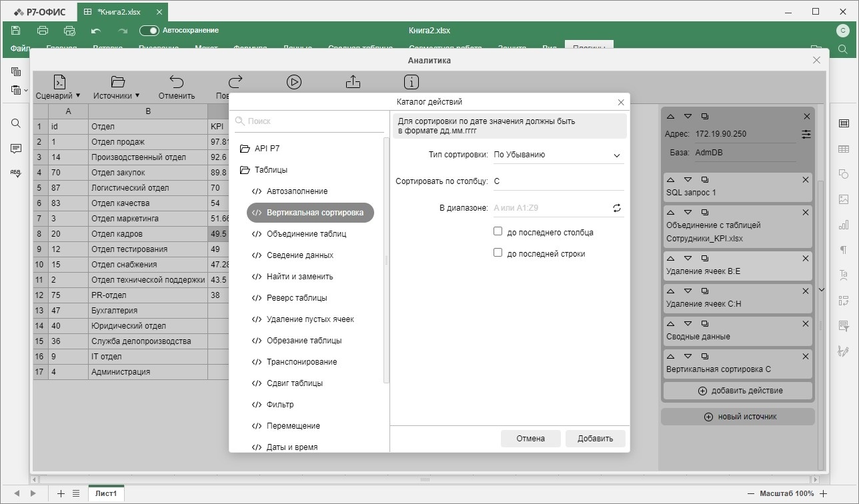Toggle the Автосохранение switch
Screen dimensions: 859x504
coord(149,31)
